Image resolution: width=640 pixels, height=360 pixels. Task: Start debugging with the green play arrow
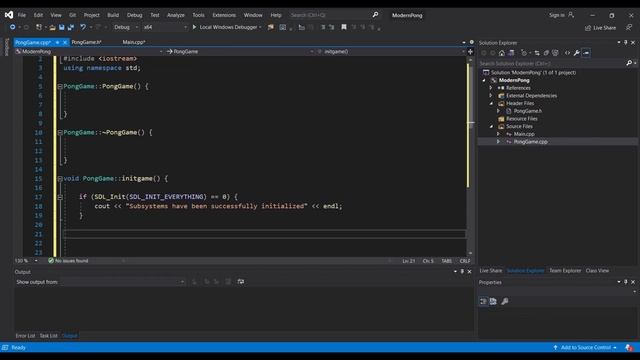pos(194,27)
